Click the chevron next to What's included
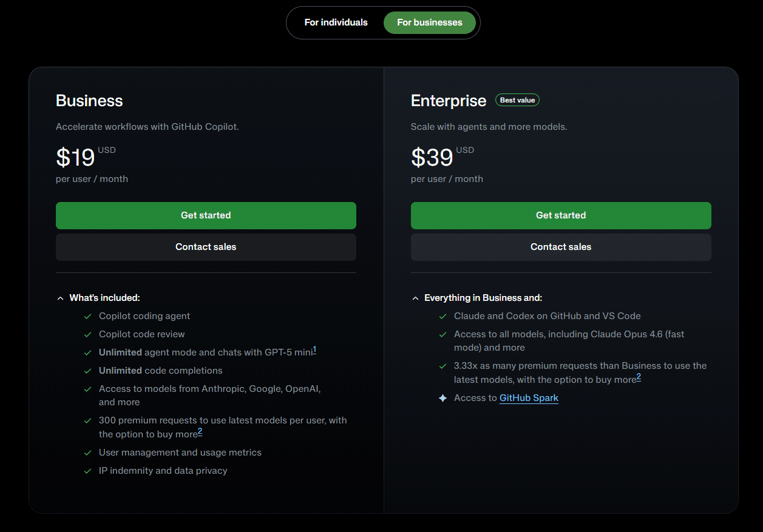 pyautogui.click(x=60, y=298)
